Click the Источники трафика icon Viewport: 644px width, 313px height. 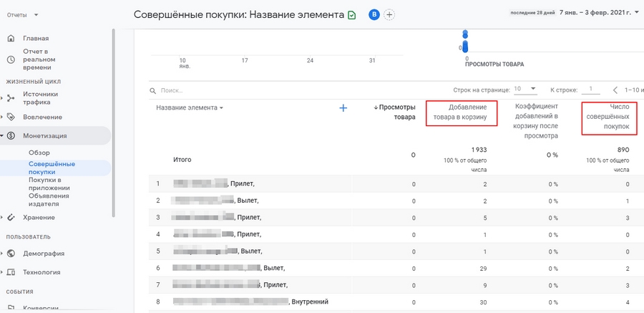[11, 98]
